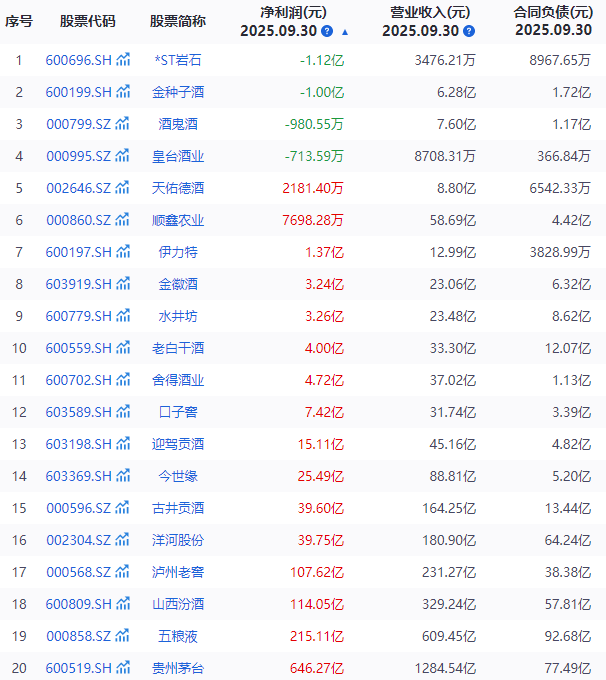This screenshot has width=606, height=680.
Task: Click the 股票代码 column header
Action: coord(88,21)
